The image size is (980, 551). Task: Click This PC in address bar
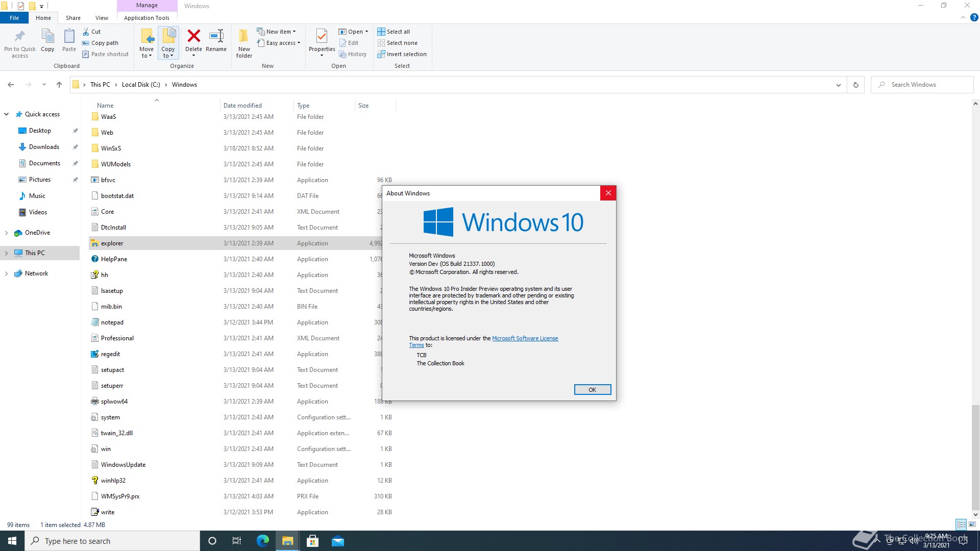[x=100, y=85]
